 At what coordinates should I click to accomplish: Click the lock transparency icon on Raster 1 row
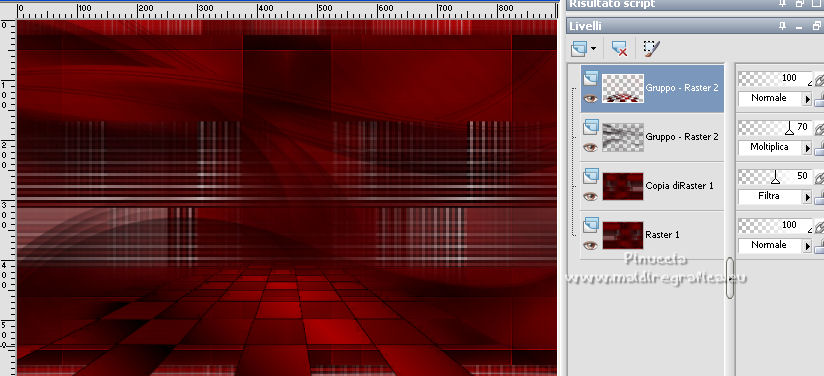pos(819,245)
